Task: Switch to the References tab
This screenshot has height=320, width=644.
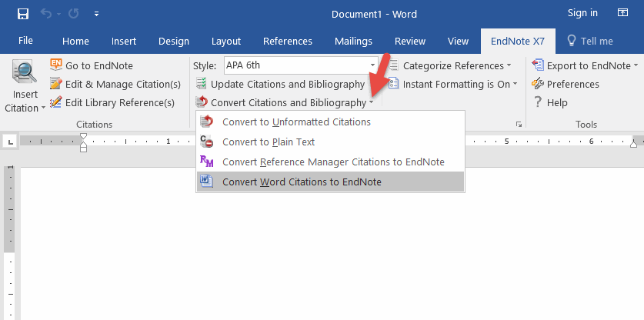Action: pyautogui.click(x=288, y=41)
